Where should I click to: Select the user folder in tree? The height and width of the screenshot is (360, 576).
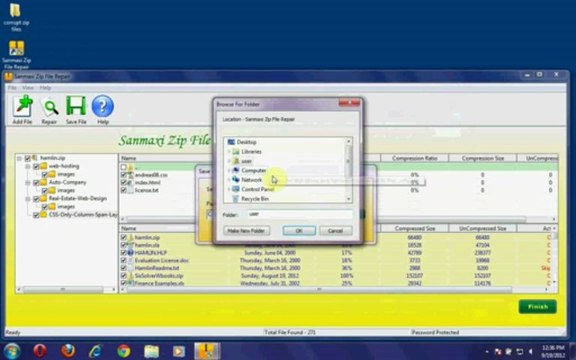(x=246, y=161)
